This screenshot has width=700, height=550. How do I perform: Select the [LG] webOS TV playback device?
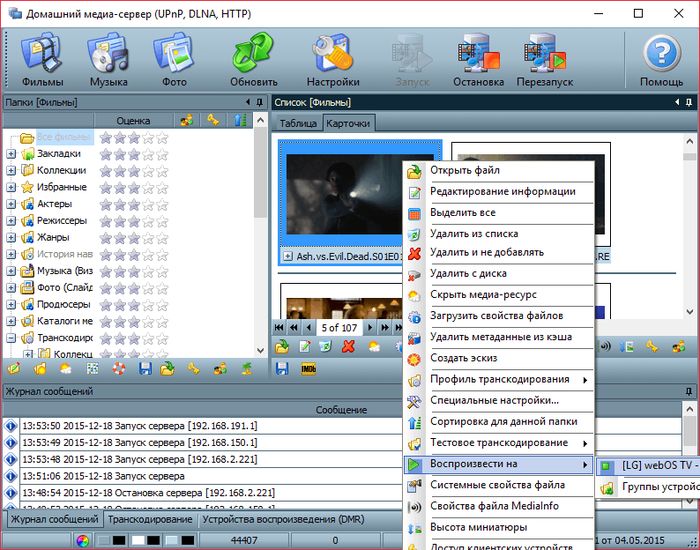[x=655, y=465]
